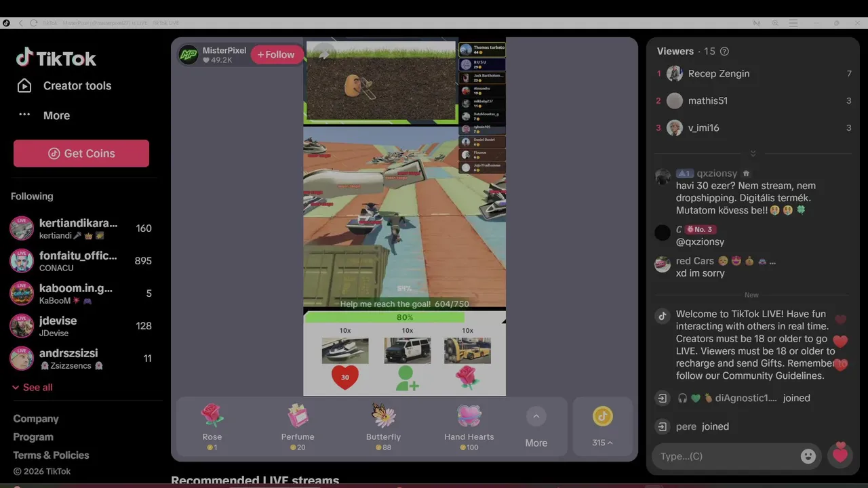This screenshot has height=488, width=868.
Task: Open the emoji picker in chat box
Action: coord(808,456)
